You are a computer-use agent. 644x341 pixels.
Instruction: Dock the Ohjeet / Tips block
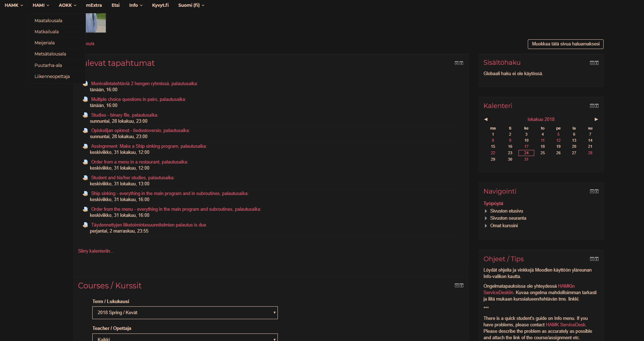coord(596,259)
